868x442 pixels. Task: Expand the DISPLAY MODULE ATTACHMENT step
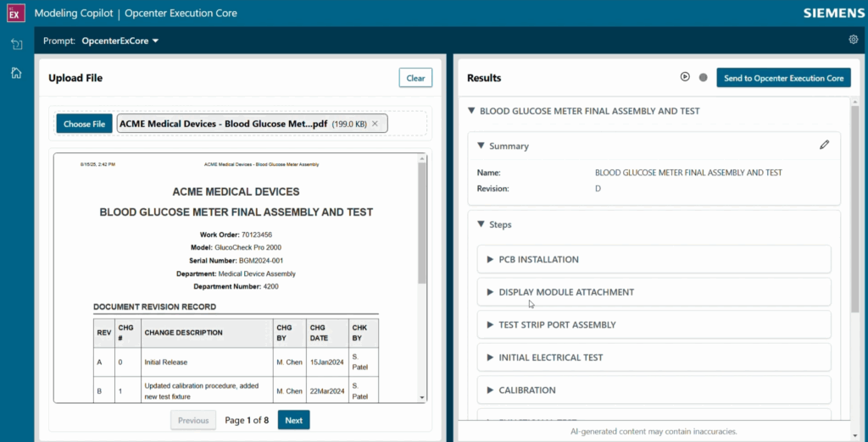tap(489, 292)
